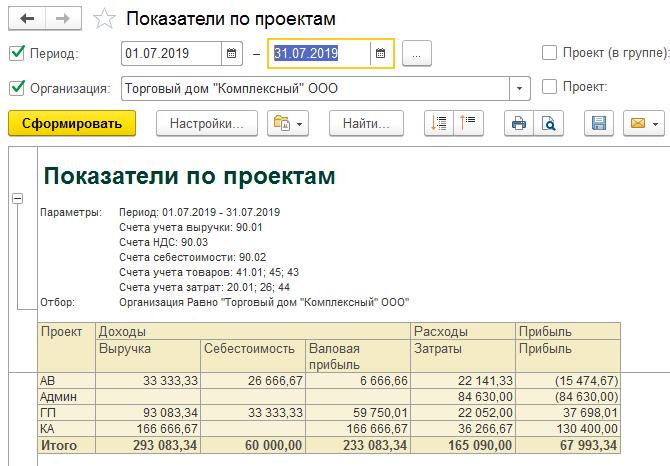Select the Выручка column header
The image size is (670, 466).
coord(148,355)
